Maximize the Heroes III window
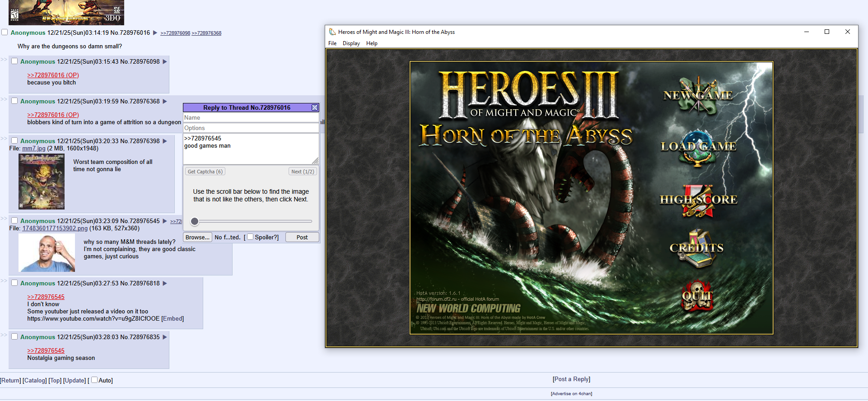This screenshot has width=868, height=401. [x=827, y=32]
